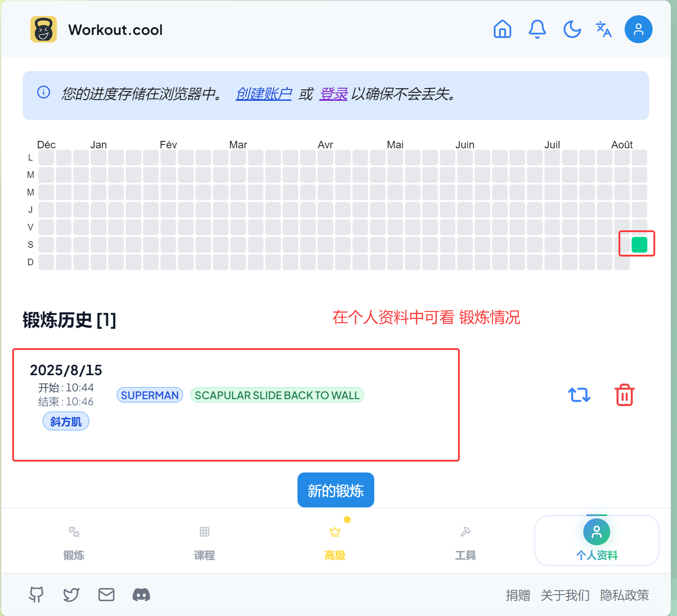
Task: Click the Workout.cool kettlebell logo
Action: tap(44, 29)
